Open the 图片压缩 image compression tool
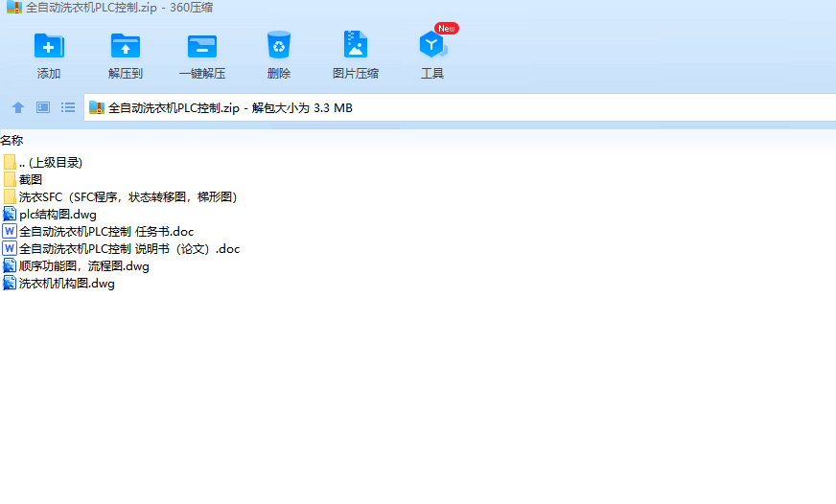Viewport: 836px width, 504px height. (x=356, y=44)
